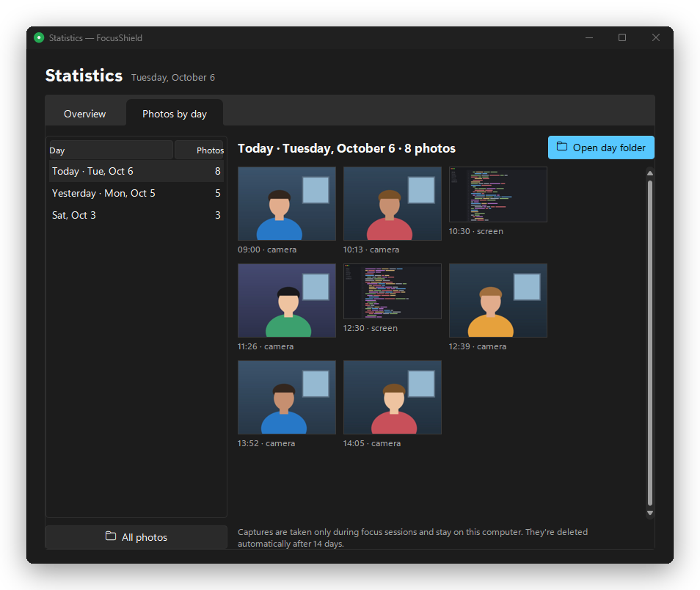Open the 12:30 screen capture thumbnail
Screen dimensions: 700x590
tap(393, 291)
